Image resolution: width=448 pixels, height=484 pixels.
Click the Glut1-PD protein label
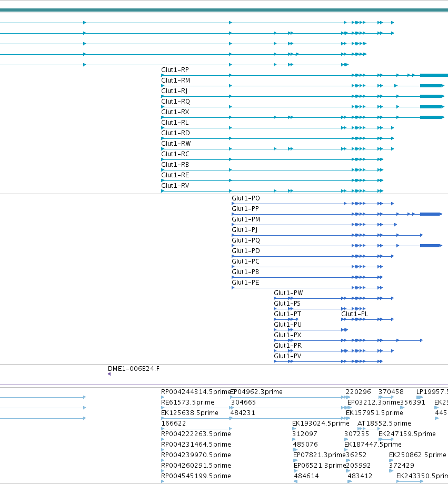(x=246, y=250)
